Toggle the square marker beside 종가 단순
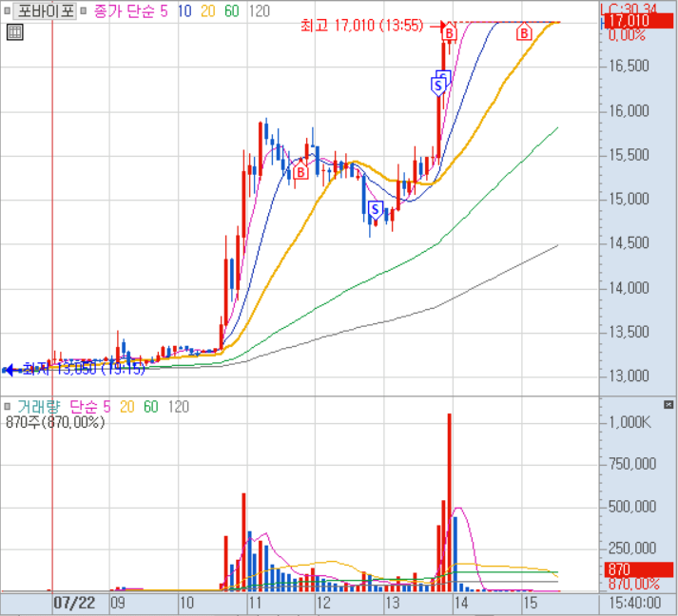 (x=85, y=11)
